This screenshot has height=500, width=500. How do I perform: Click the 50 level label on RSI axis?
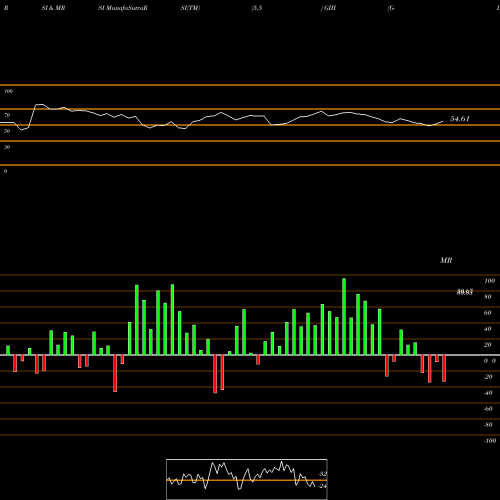click(x=7, y=131)
